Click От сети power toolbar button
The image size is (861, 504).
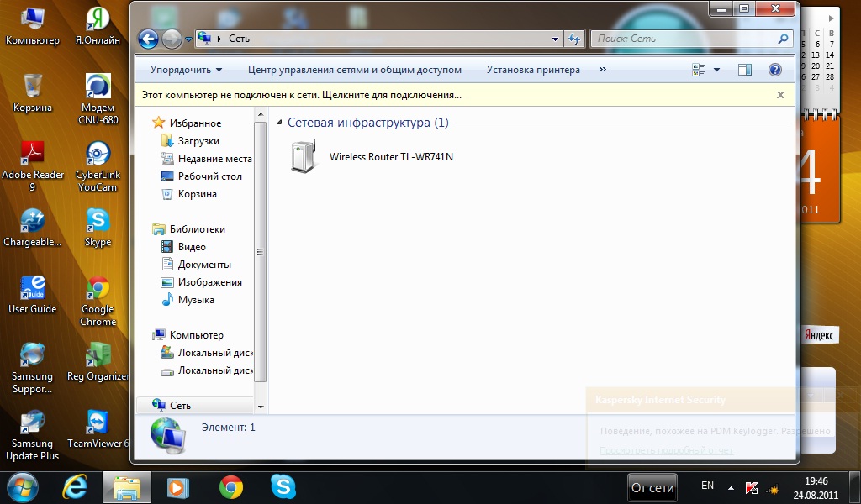[652, 487]
